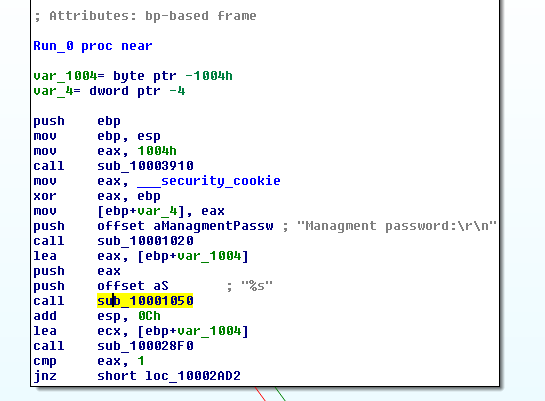Click the push ebp instruction mnemonic
Image resolution: width=545 pixels, height=401 pixels.
[x=49, y=121]
